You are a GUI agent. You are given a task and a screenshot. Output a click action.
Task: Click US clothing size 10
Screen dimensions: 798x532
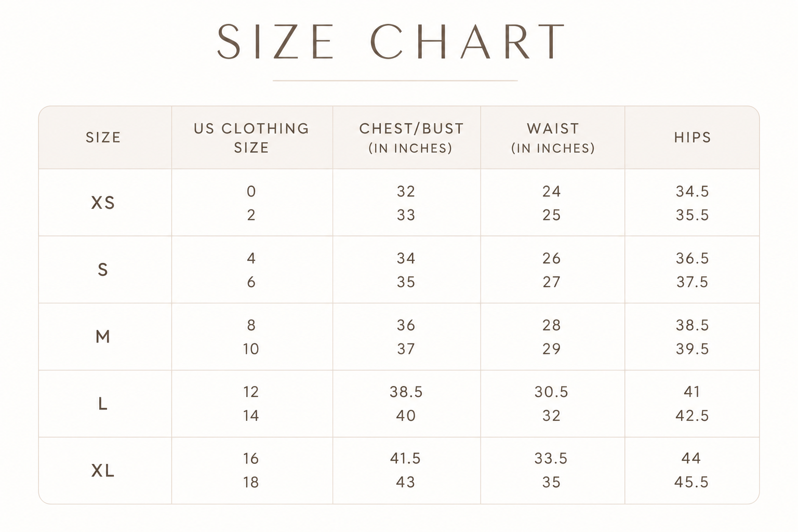tap(251, 349)
